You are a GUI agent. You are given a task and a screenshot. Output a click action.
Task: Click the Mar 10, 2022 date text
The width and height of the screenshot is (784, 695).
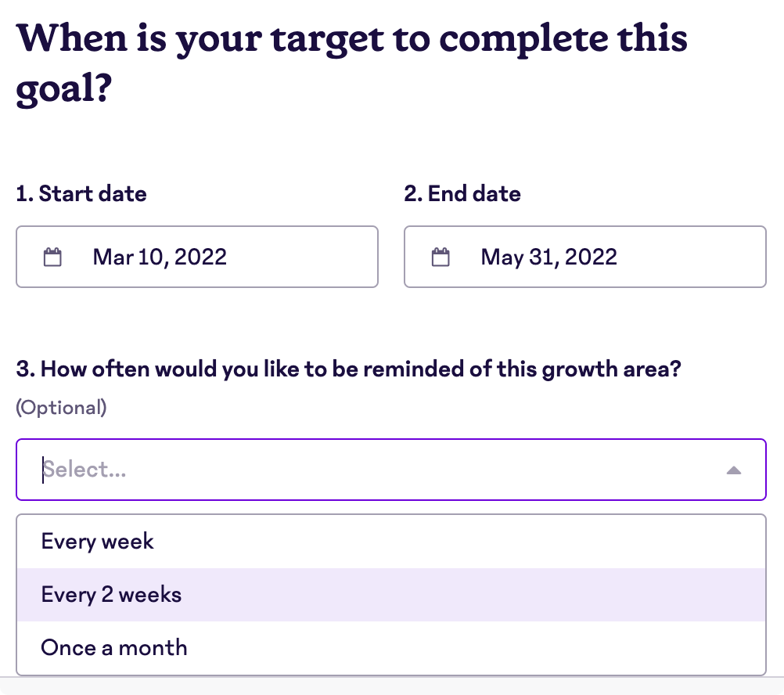(x=160, y=257)
